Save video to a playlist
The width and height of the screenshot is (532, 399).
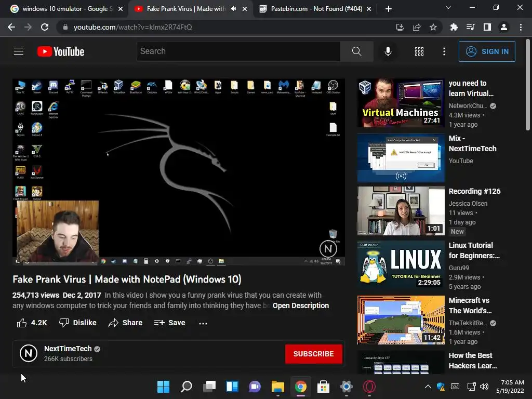(x=169, y=323)
